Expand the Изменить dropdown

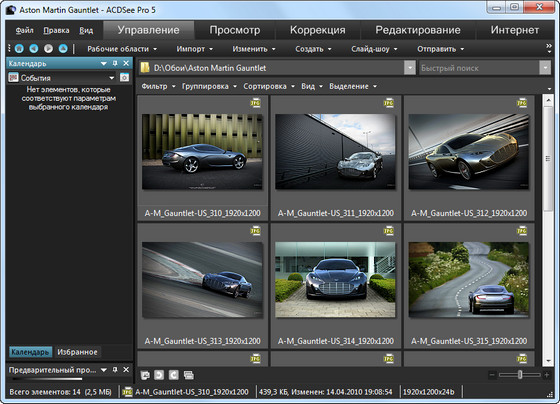pyautogui.click(x=254, y=49)
